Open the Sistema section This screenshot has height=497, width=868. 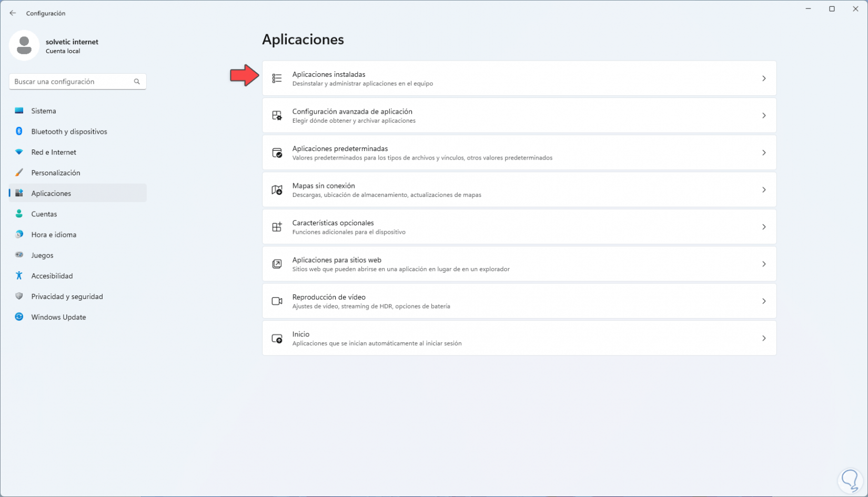coord(44,111)
